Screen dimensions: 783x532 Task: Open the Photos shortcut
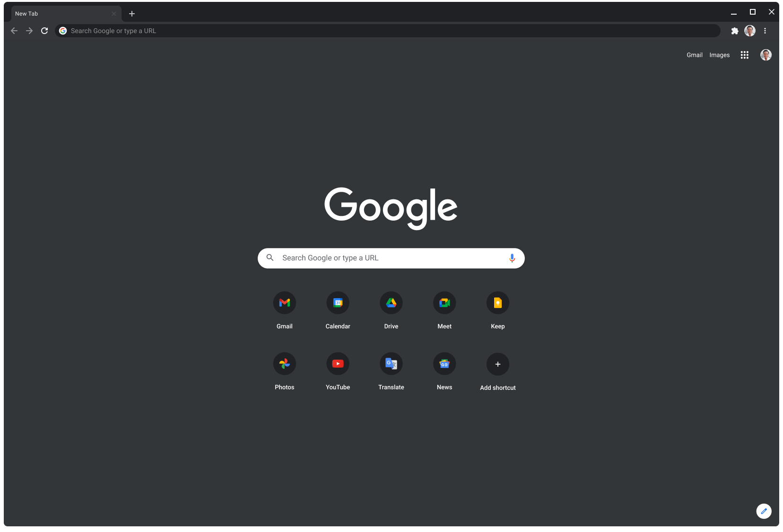pyautogui.click(x=284, y=364)
